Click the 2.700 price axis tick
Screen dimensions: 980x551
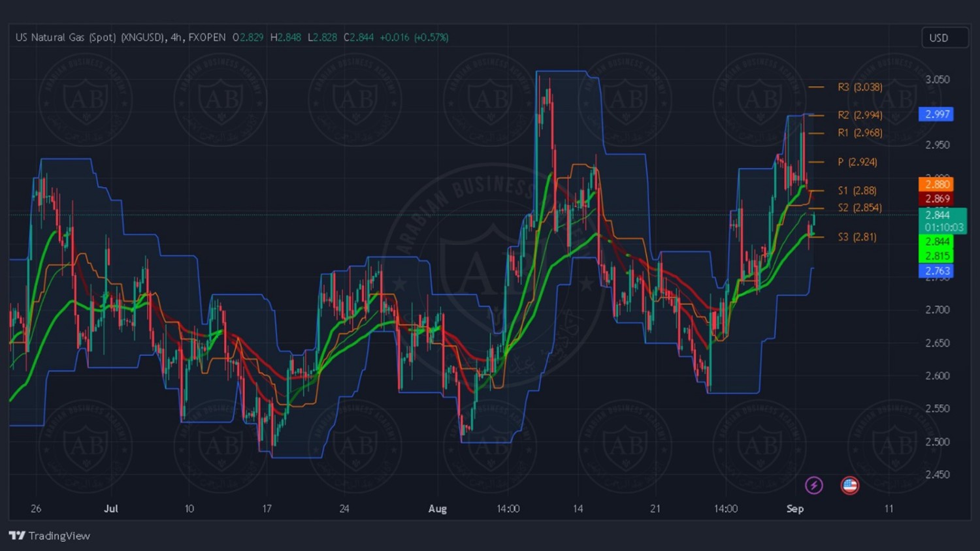tap(938, 309)
